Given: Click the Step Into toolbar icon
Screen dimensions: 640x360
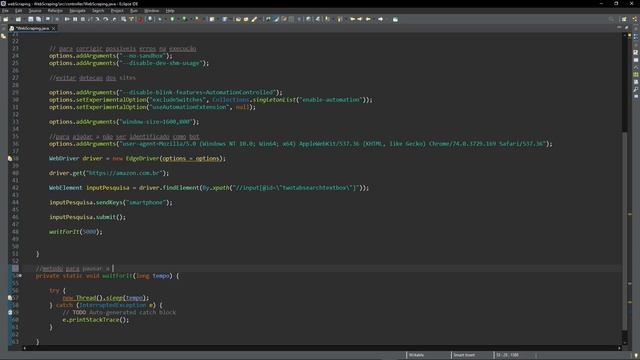Looking at the screenshot, I should click(x=98, y=19).
